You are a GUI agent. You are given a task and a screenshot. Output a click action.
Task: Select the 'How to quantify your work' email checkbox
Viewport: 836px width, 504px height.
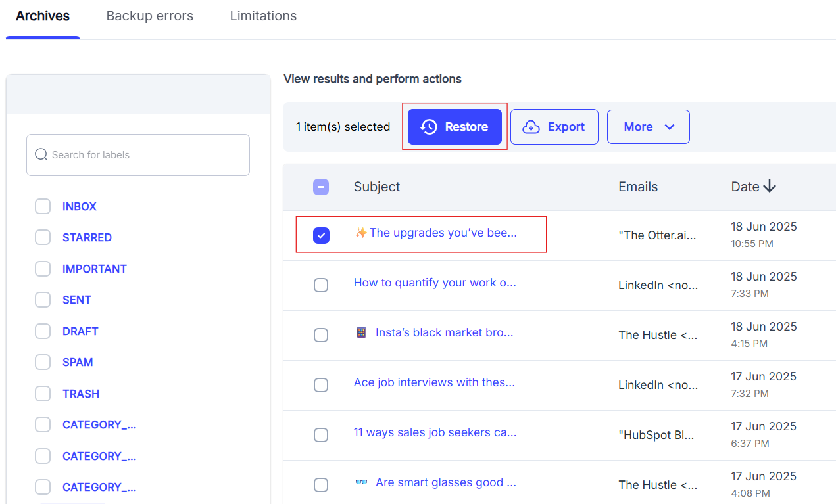click(321, 285)
